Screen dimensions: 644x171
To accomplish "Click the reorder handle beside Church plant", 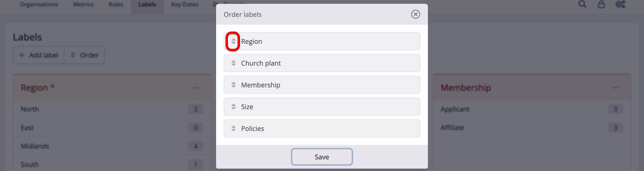I will click(234, 63).
